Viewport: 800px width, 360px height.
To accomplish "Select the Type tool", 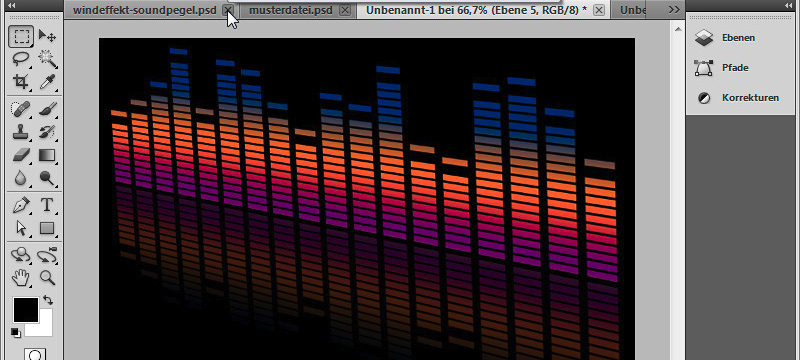I will coord(47,205).
